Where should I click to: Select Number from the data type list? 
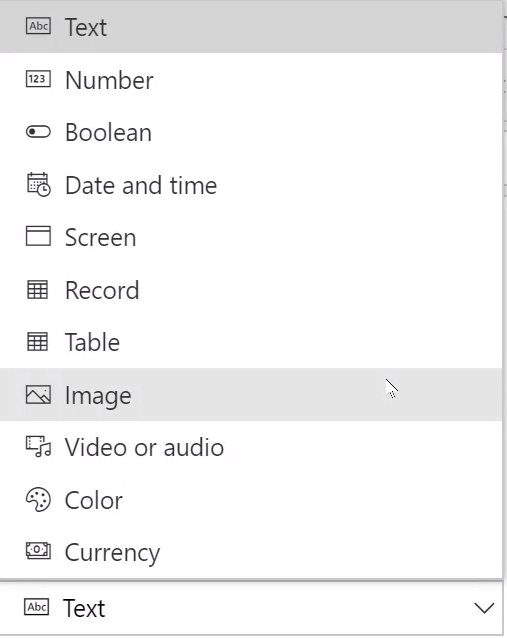point(251,79)
